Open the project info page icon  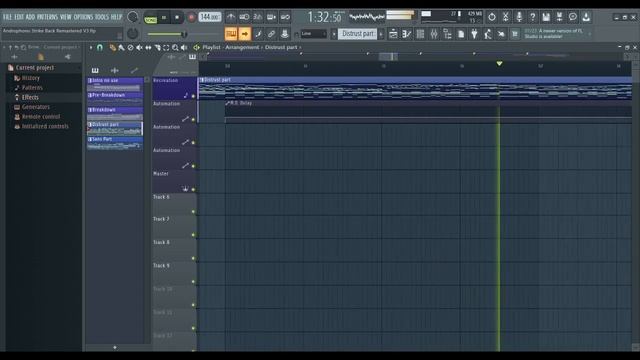pos(461,34)
